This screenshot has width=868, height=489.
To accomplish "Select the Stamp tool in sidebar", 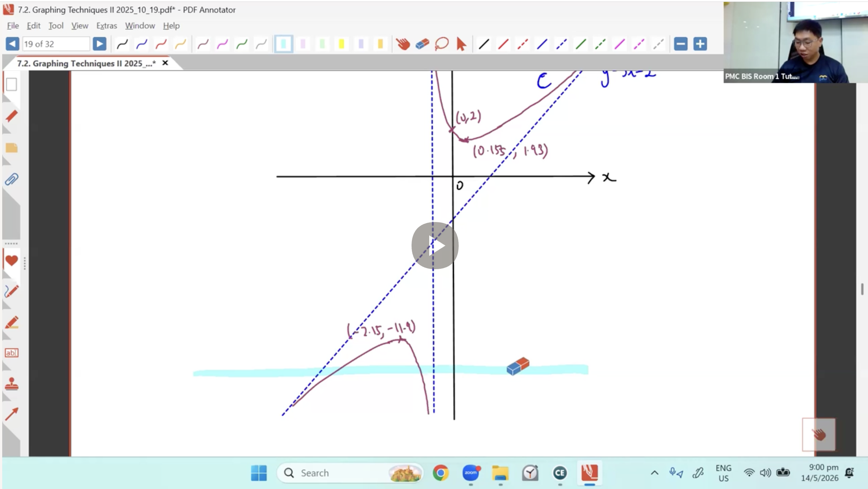I will click(x=11, y=384).
